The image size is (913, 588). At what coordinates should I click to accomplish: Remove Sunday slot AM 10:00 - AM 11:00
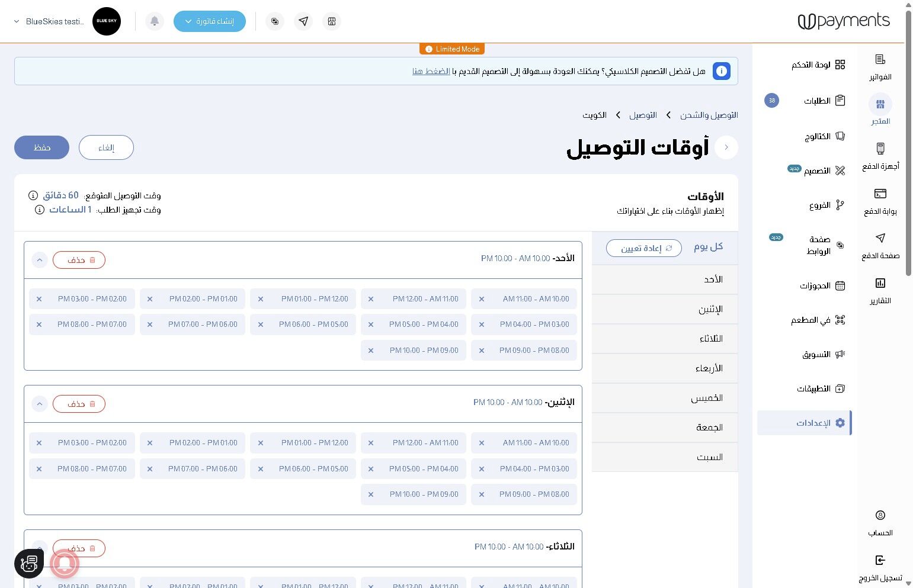(x=482, y=299)
